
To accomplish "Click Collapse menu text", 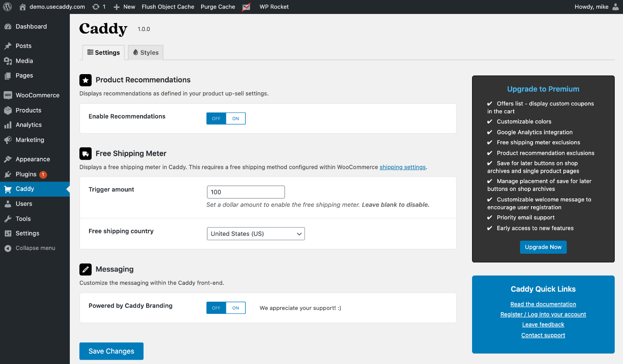I will coord(35,248).
